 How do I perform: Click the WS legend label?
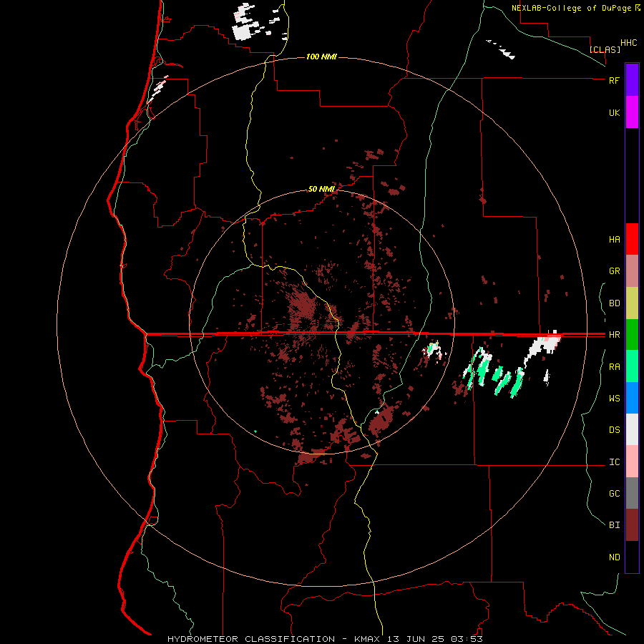(x=614, y=399)
